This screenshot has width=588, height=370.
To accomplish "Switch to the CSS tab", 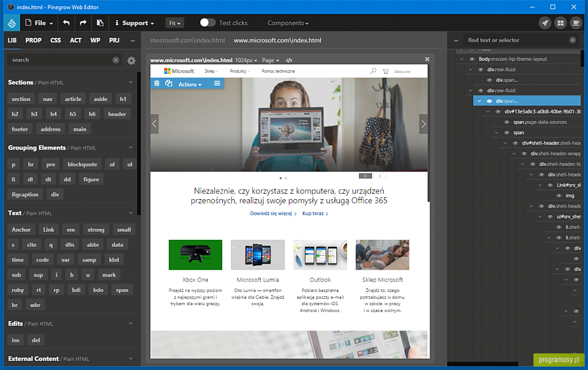I will [x=56, y=41].
